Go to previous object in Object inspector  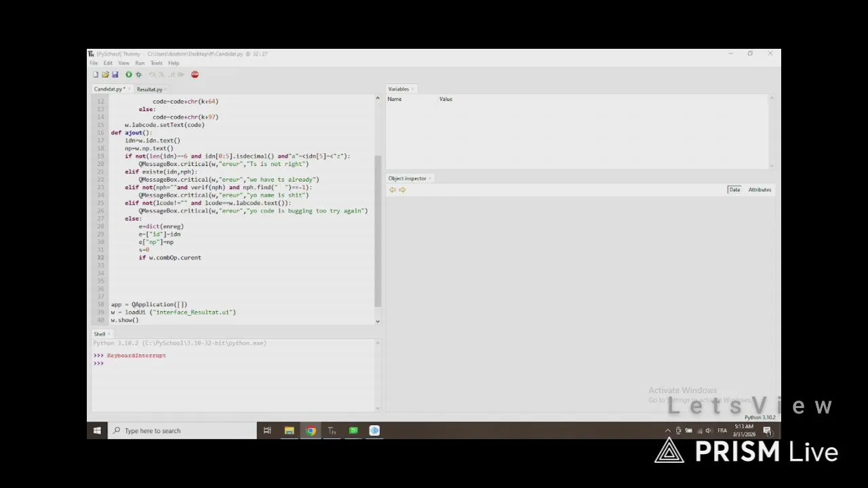(392, 190)
